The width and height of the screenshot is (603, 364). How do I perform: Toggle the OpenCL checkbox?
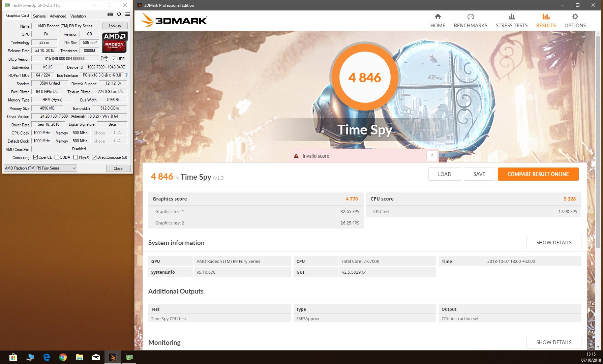[35, 157]
